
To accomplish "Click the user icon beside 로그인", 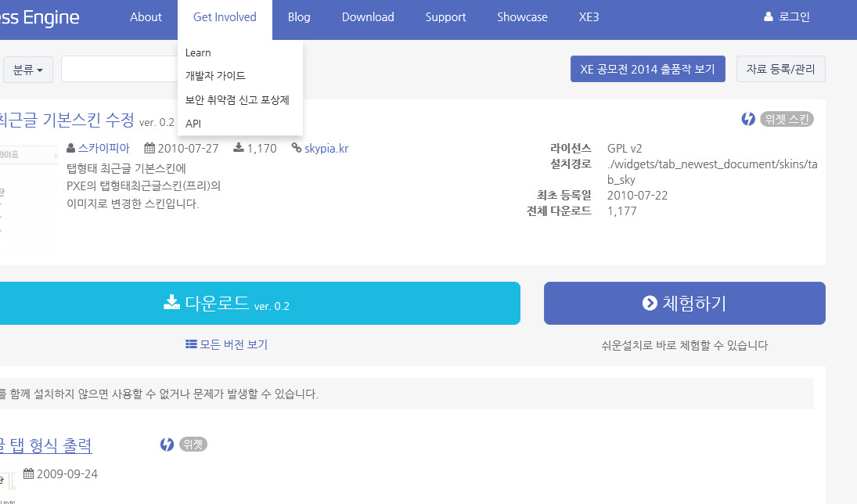I will point(769,17).
